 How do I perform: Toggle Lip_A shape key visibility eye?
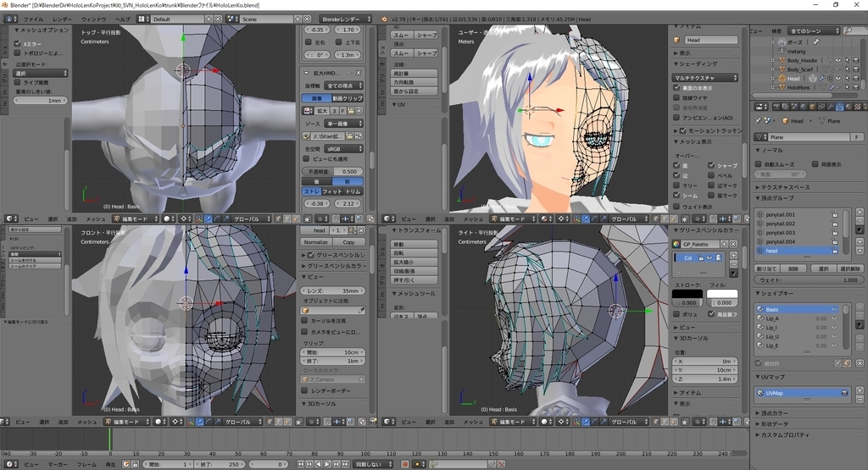pos(835,318)
